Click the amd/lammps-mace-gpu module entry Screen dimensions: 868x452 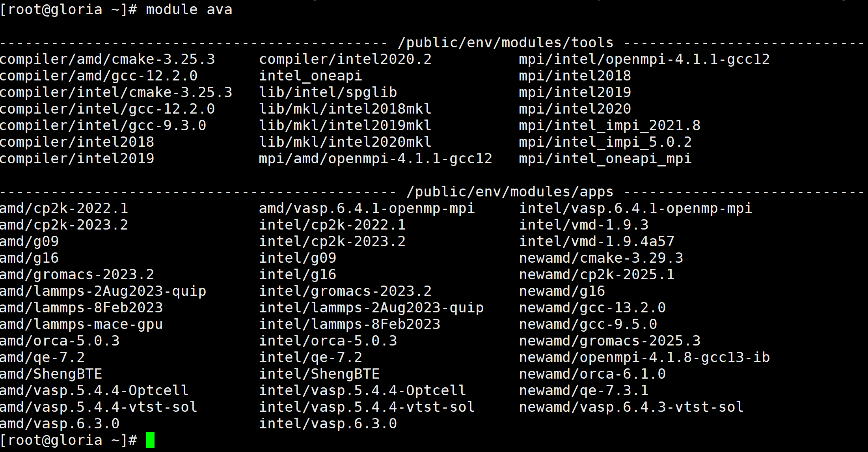coord(81,324)
